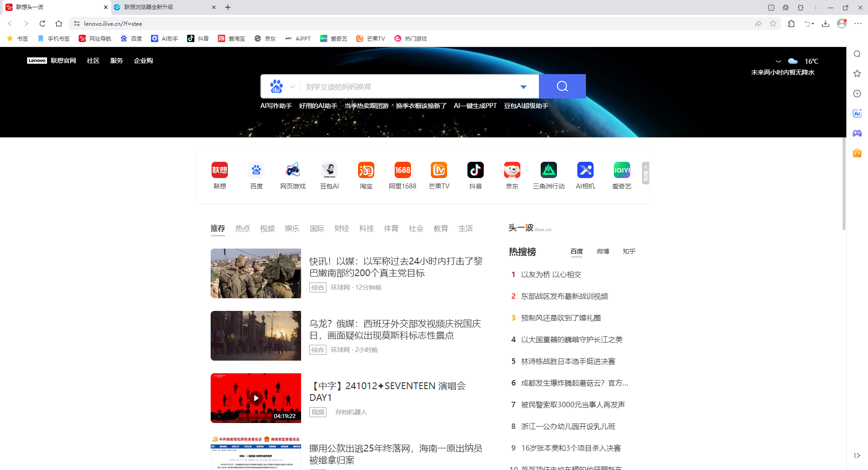Switch to the 微博 hot search tab

(603, 251)
